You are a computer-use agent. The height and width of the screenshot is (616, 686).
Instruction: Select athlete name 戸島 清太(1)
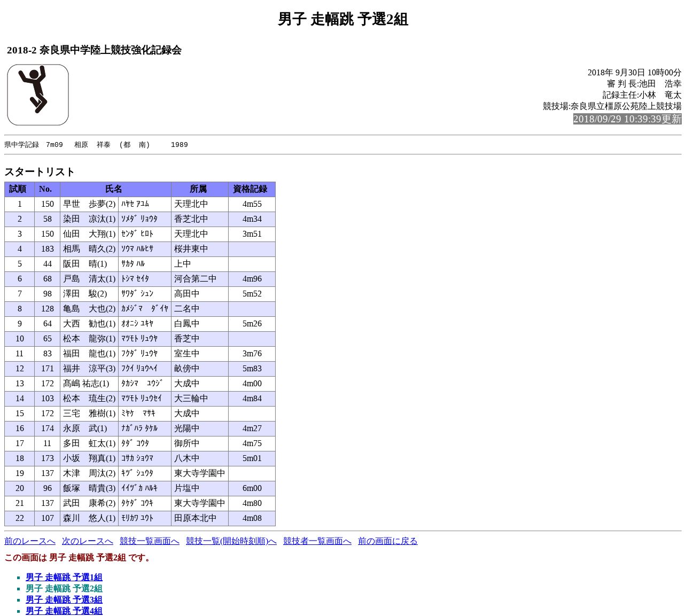(x=89, y=279)
